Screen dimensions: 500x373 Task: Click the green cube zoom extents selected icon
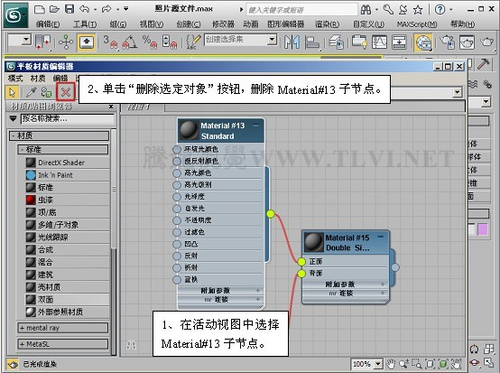tap(443, 364)
